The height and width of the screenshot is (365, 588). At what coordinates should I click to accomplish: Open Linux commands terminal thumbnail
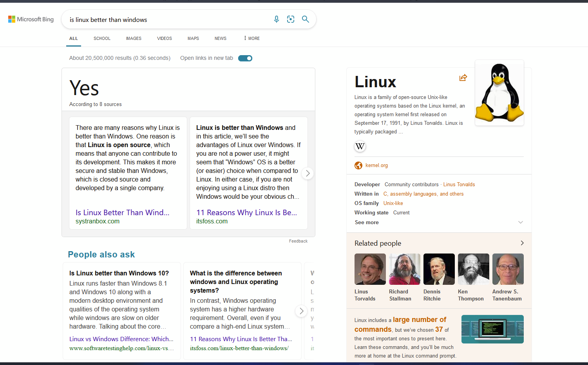coord(492,329)
